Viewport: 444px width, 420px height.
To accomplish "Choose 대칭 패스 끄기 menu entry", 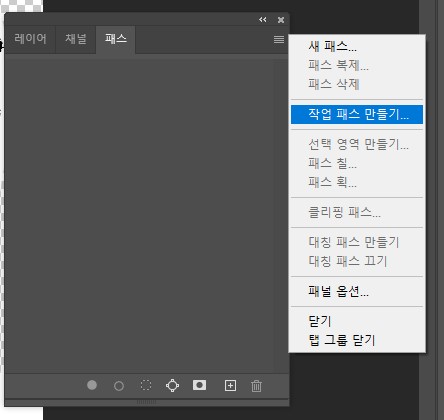I will [357, 261].
